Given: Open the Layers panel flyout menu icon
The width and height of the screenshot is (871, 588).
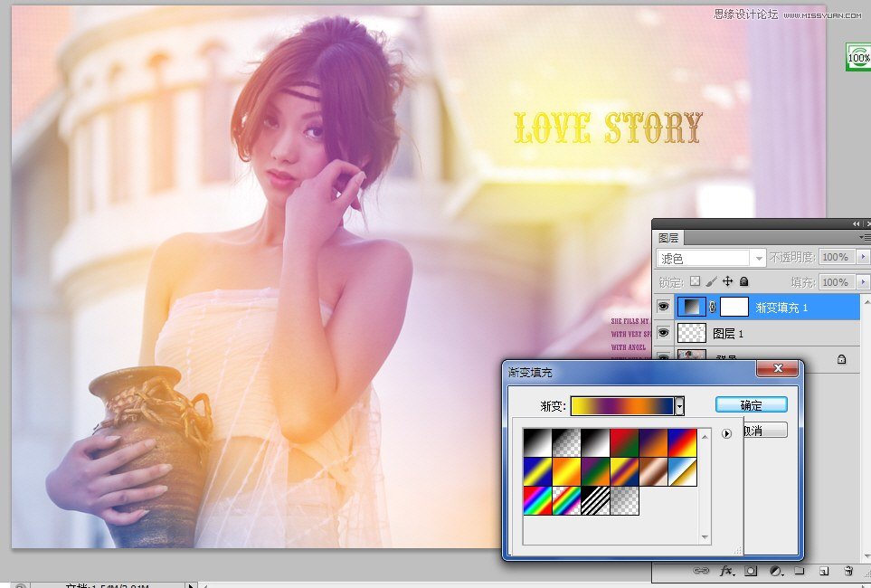Looking at the screenshot, I should [x=865, y=238].
